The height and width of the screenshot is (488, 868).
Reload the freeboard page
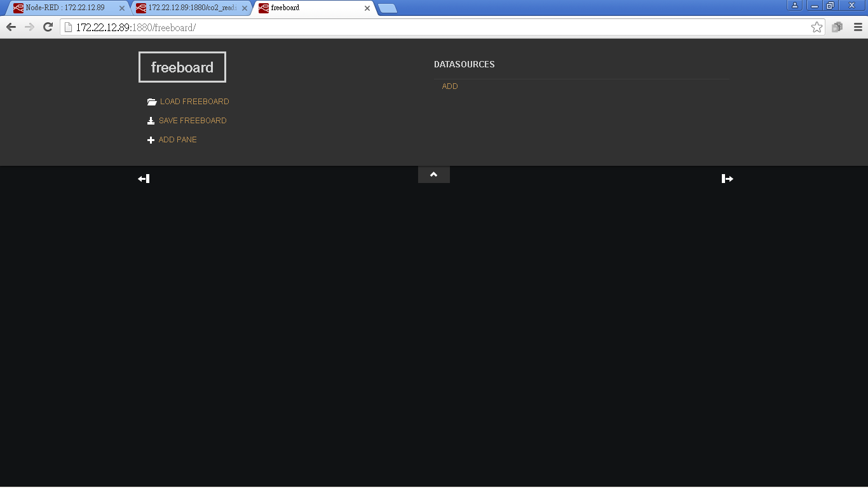[48, 27]
